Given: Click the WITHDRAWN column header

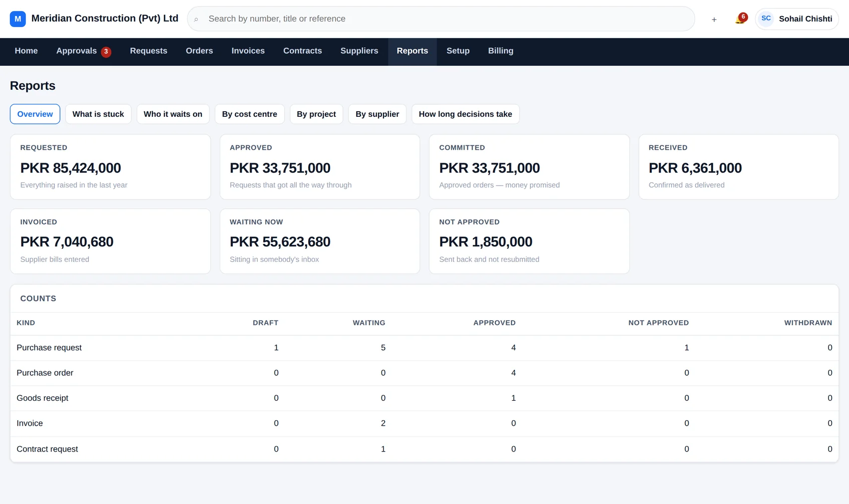Looking at the screenshot, I should (x=808, y=323).
